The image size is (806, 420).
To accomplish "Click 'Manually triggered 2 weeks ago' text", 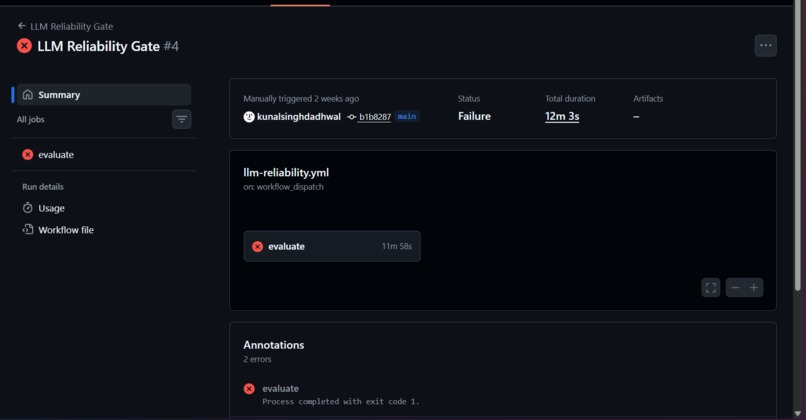I will (301, 99).
